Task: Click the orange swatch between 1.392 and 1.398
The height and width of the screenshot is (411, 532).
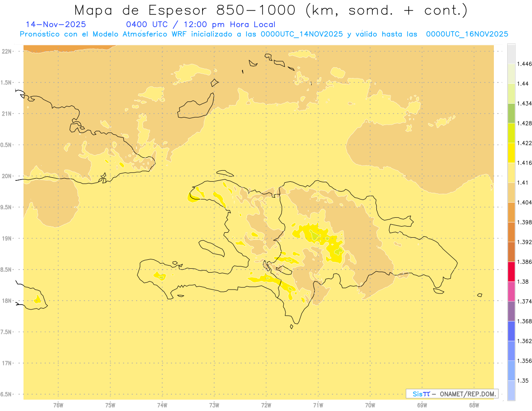Action: click(511, 232)
